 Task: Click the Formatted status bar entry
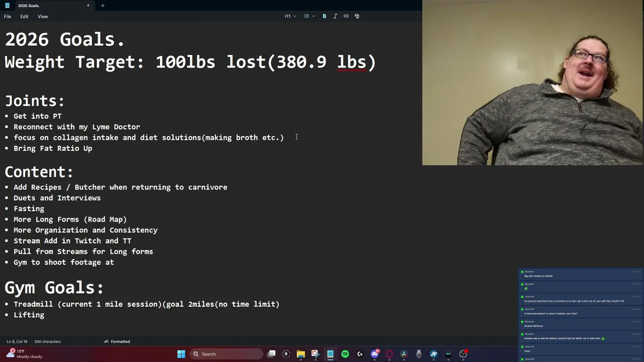(x=117, y=341)
